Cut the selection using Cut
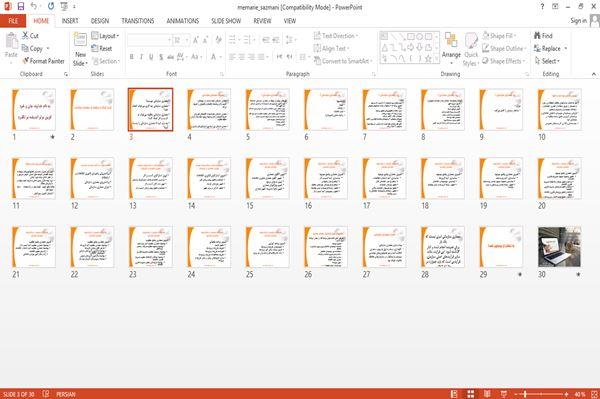Viewport: 600px width, 399px height. (x=30, y=36)
